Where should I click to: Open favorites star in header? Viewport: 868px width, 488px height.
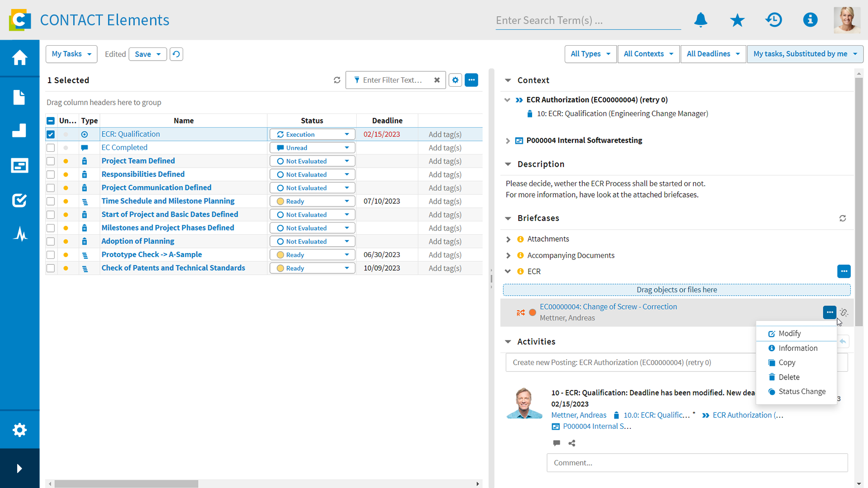tap(737, 20)
